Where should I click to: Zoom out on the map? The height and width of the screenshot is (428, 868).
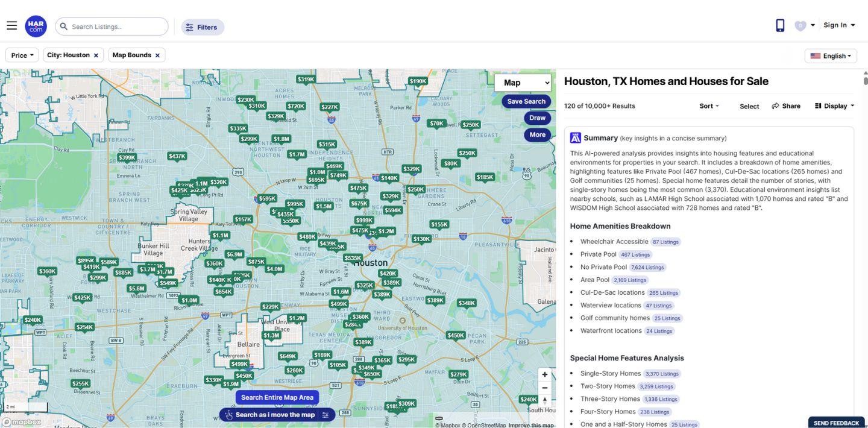(x=545, y=388)
